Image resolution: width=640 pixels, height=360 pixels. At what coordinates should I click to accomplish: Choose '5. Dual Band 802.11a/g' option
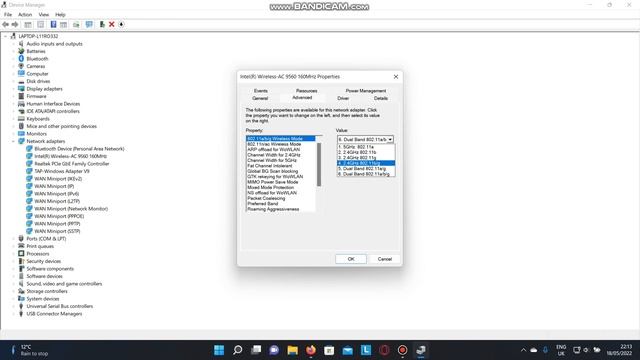[x=366, y=169]
